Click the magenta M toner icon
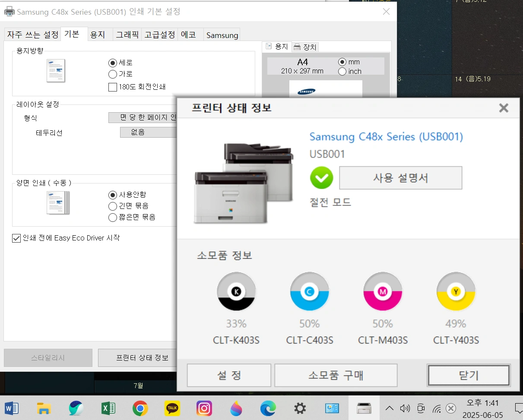Image resolution: width=523 pixels, height=420 pixels. click(383, 292)
